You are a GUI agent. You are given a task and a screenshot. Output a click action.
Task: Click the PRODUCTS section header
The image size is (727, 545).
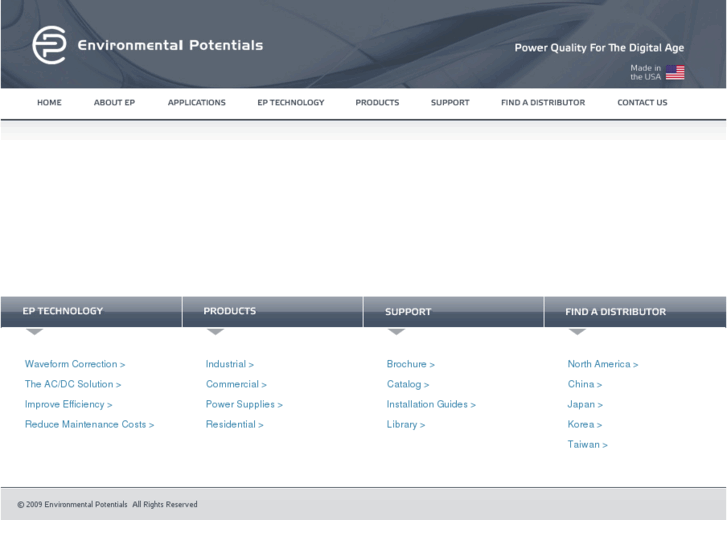pos(272,312)
